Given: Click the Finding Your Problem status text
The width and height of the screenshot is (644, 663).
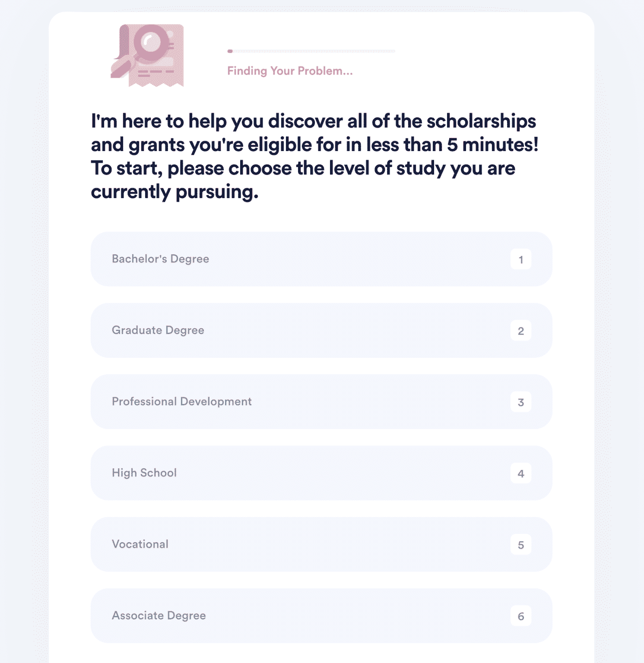Looking at the screenshot, I should tap(290, 71).
